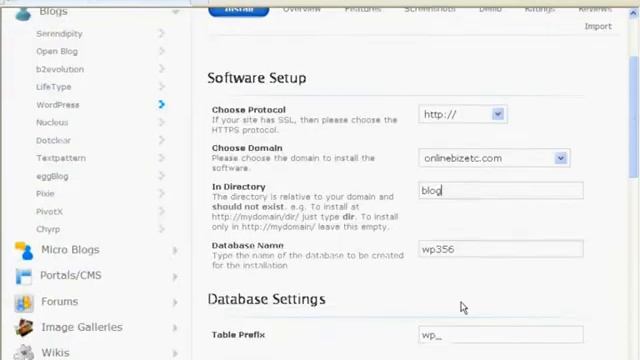Image resolution: width=640 pixels, height=360 pixels.
Task: Expand the Portals/CMS category arrow
Action: pos(175,277)
